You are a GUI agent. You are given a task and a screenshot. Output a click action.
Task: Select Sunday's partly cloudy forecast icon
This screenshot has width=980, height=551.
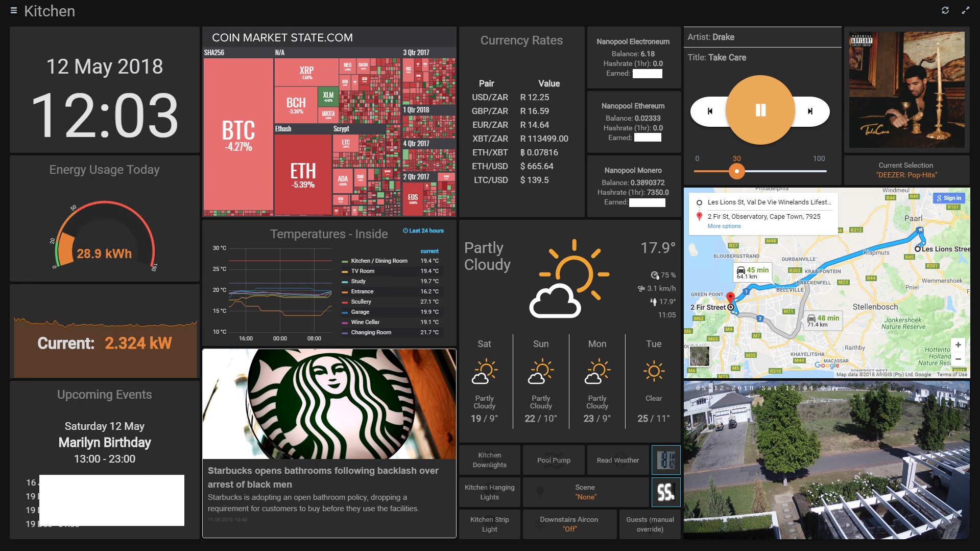point(541,372)
